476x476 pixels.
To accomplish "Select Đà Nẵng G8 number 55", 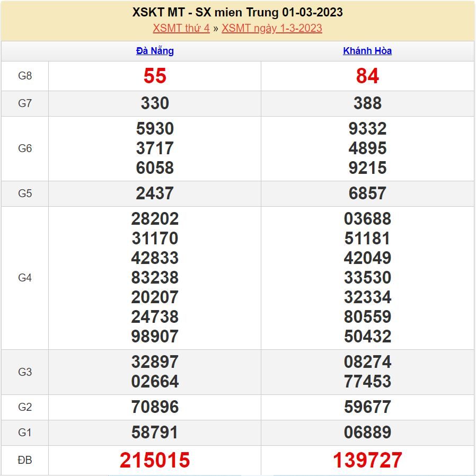I will point(155,76).
